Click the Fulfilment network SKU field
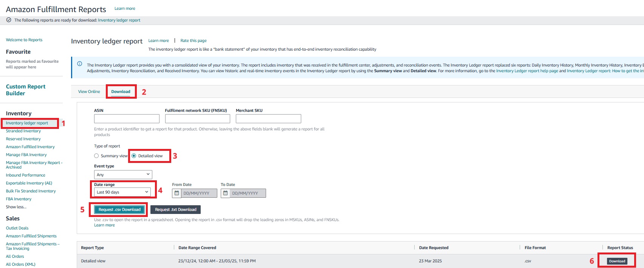644x268 pixels. click(198, 119)
